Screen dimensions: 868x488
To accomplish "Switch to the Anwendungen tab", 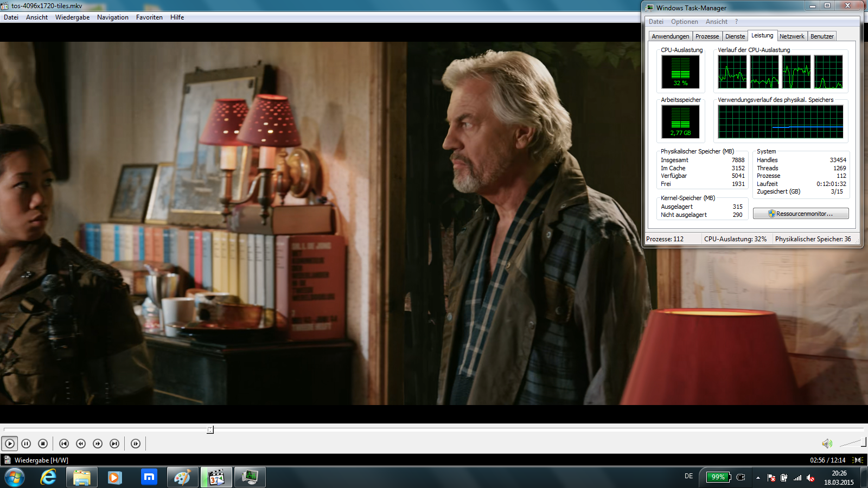I will pyautogui.click(x=671, y=36).
